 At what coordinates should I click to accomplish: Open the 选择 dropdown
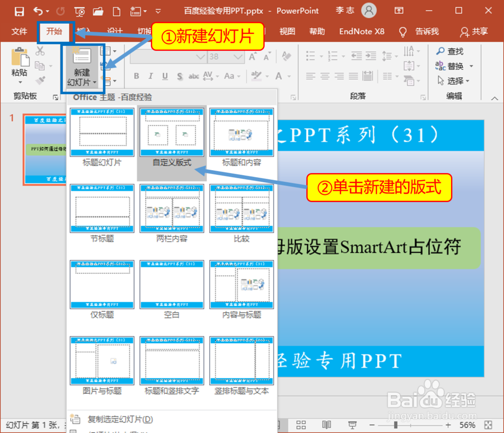(x=453, y=81)
